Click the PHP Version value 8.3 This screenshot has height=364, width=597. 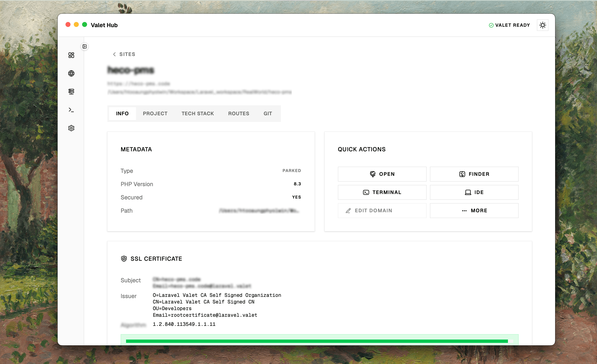[297, 184]
